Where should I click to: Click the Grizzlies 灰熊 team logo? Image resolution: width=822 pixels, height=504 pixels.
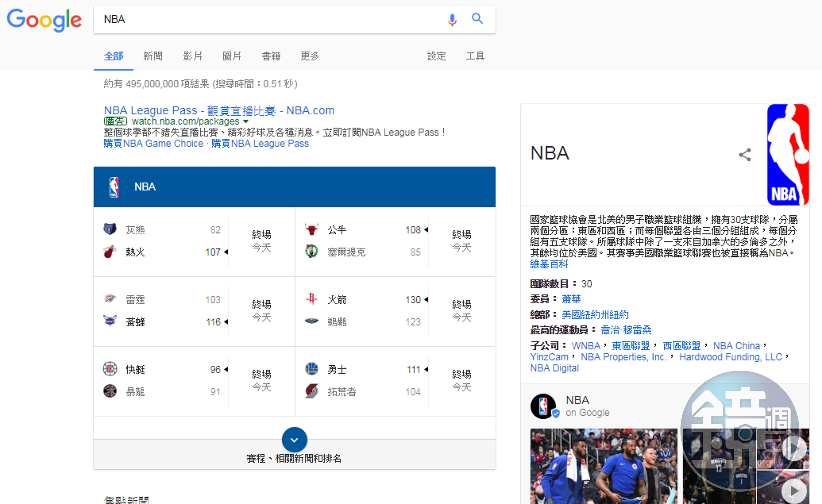coord(110,229)
